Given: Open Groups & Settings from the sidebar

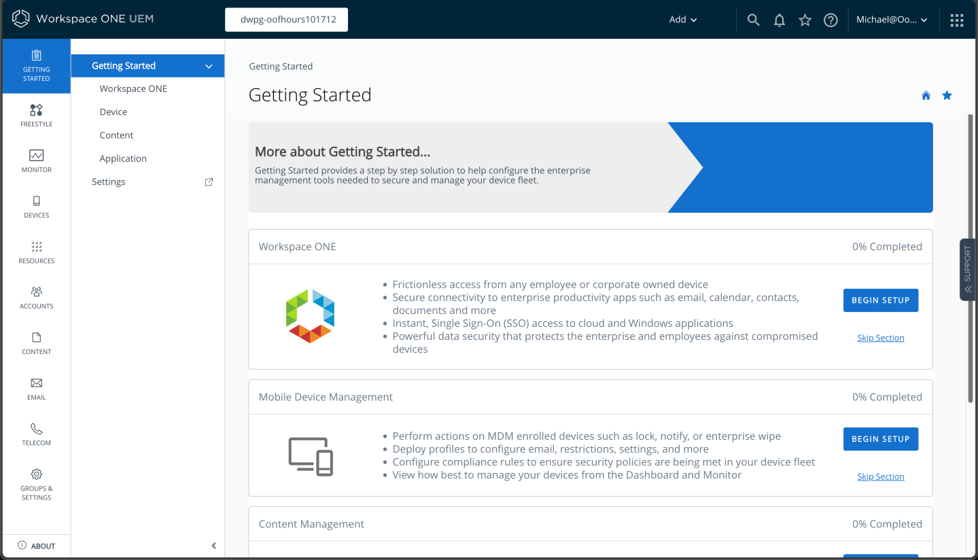Looking at the screenshot, I should [36, 484].
